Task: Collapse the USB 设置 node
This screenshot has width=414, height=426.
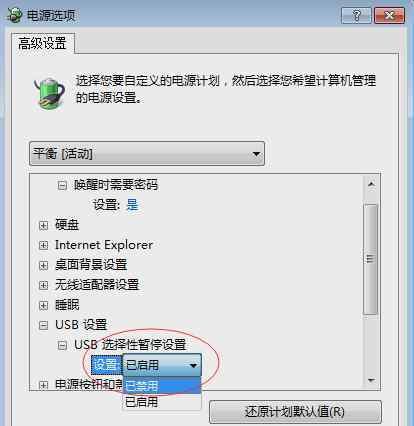Action: [43, 325]
